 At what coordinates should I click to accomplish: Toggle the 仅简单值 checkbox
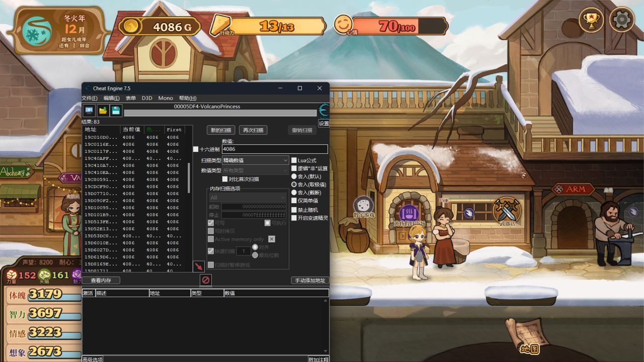294,201
